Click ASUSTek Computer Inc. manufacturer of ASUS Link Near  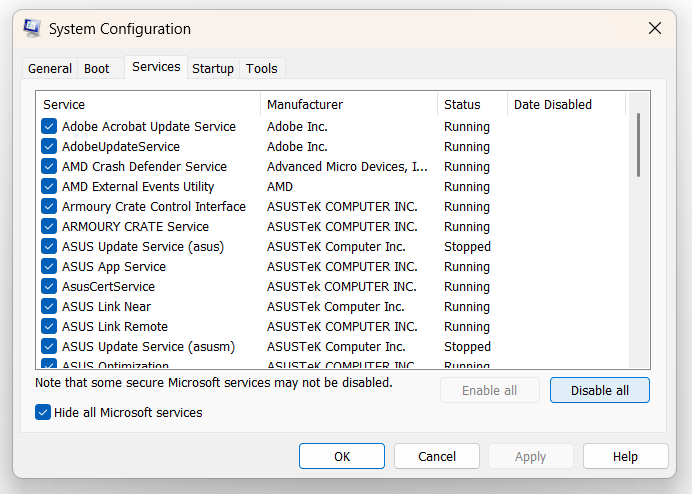pyautogui.click(x=335, y=306)
